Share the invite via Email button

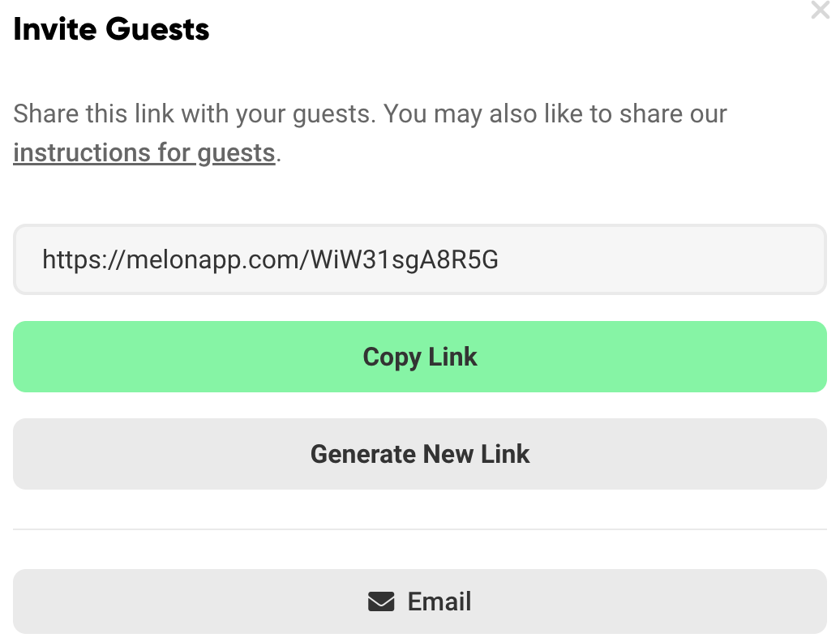click(x=420, y=601)
